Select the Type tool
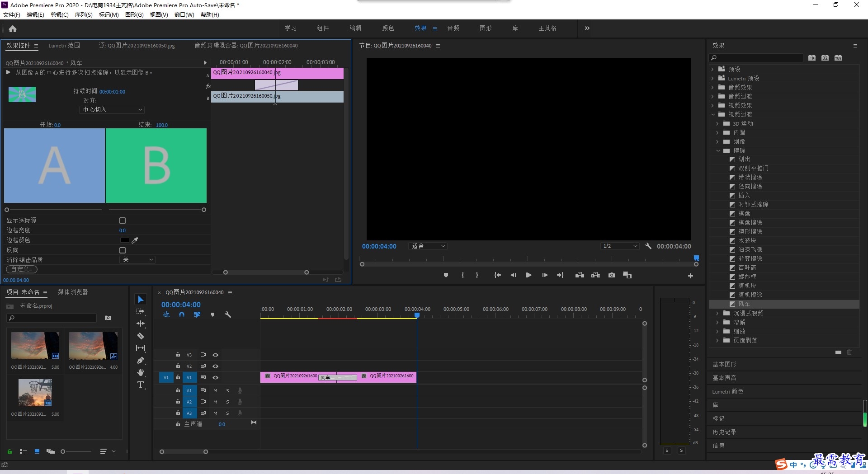Image resolution: width=868 pixels, height=474 pixels. (x=141, y=385)
